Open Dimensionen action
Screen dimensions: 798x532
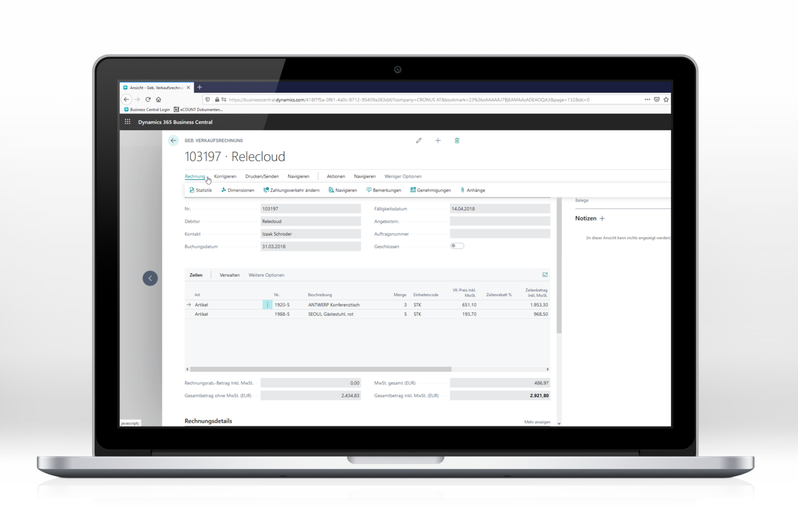pos(237,190)
